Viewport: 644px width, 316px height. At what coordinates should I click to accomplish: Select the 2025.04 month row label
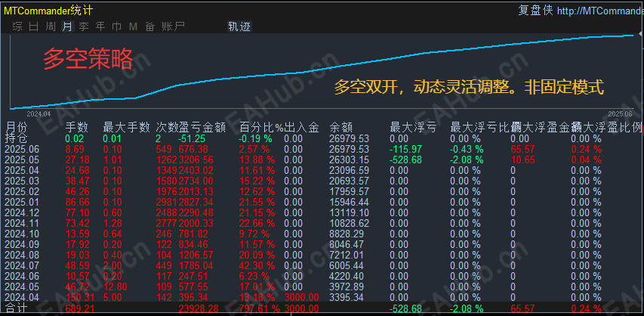click(x=20, y=170)
